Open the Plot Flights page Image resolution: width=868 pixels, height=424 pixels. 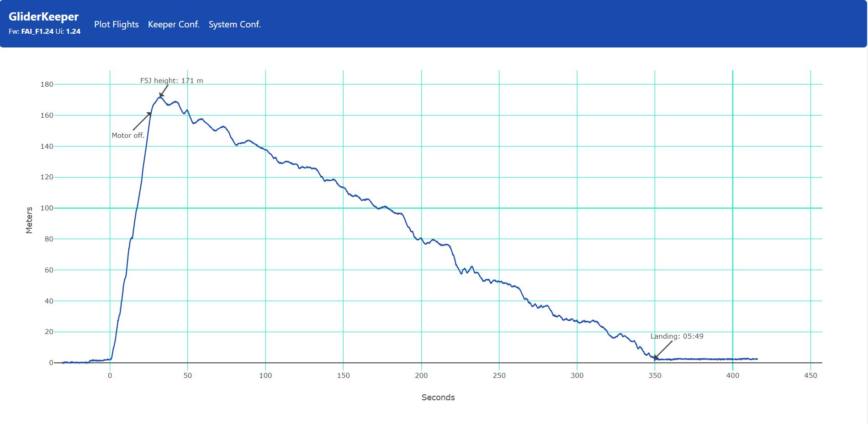point(116,25)
